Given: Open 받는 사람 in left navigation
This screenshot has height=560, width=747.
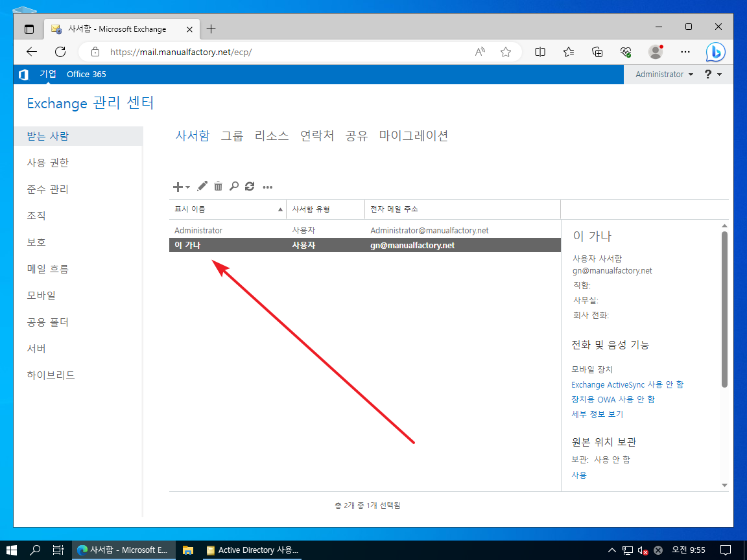Looking at the screenshot, I should click(78, 136).
